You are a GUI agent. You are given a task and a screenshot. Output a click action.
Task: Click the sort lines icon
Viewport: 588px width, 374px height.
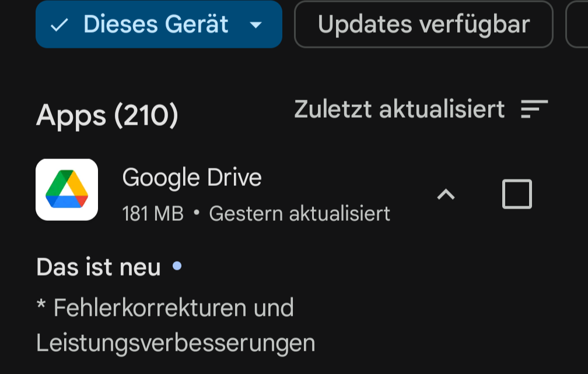pos(534,109)
